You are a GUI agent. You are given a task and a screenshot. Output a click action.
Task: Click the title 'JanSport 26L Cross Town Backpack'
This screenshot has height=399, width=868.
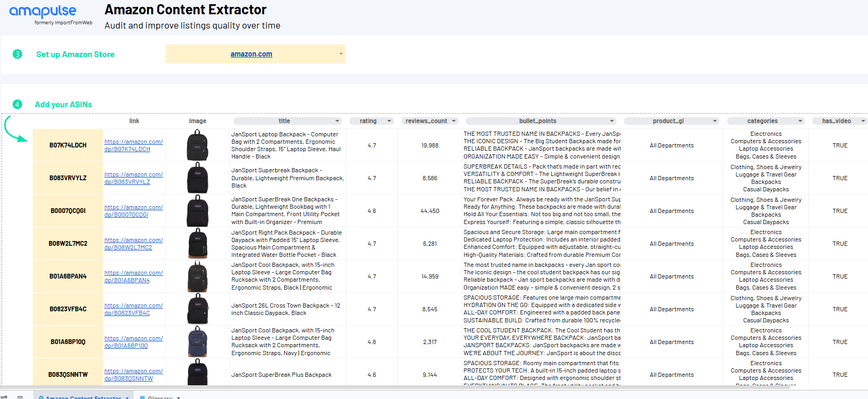[x=286, y=309]
